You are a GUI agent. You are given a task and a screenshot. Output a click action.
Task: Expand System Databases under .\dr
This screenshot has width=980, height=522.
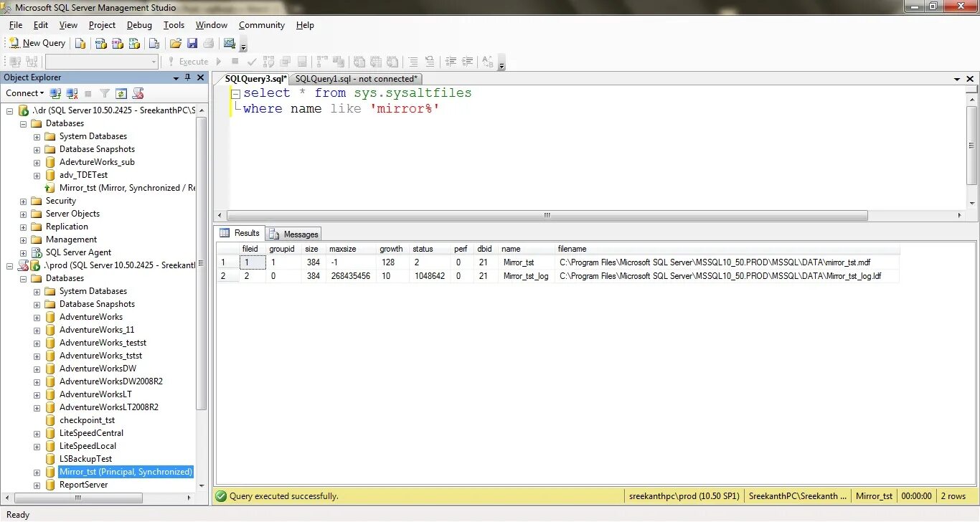pos(37,136)
